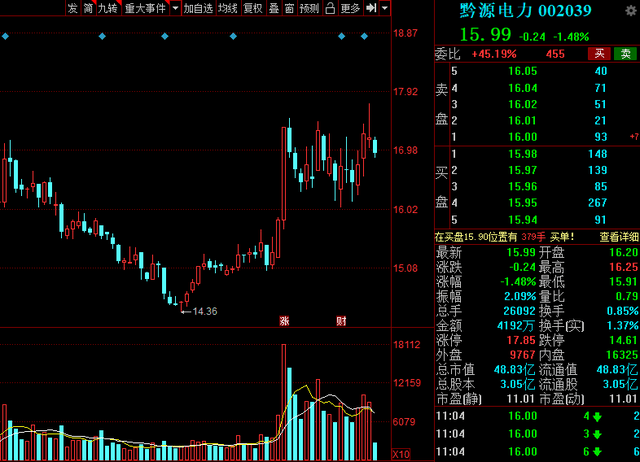
Task: Expand the 重大事件 dropdown arrow
Action: point(175,8)
